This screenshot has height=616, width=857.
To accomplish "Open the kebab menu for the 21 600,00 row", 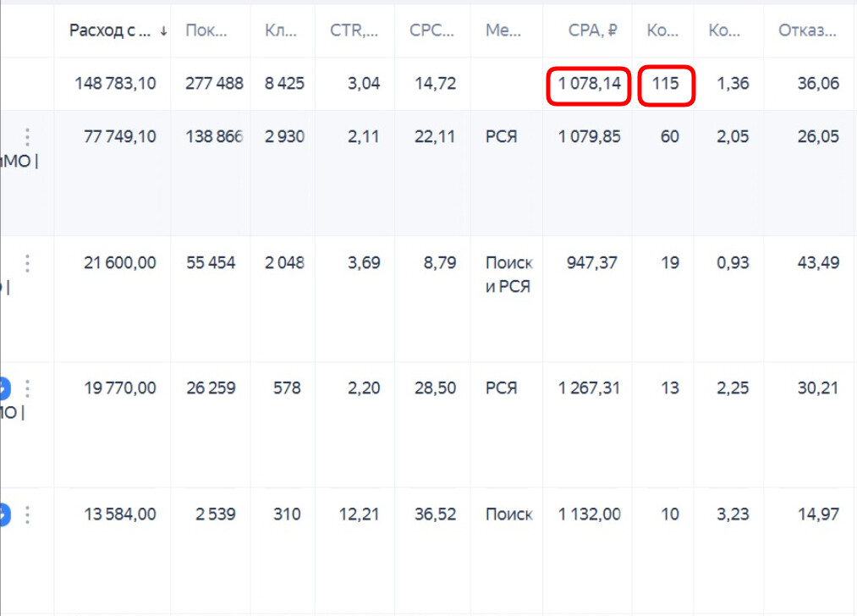I will [27, 263].
